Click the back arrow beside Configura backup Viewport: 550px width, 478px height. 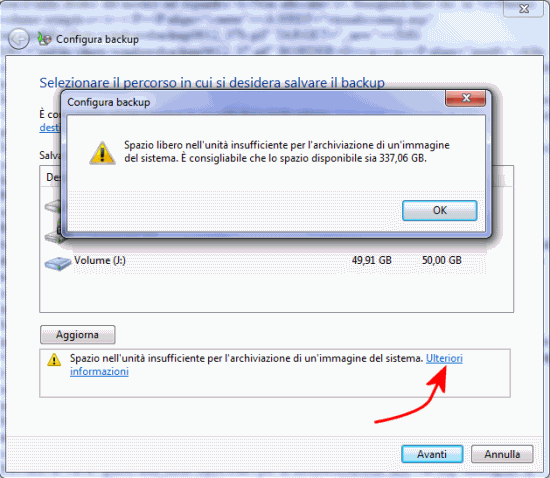(x=19, y=39)
